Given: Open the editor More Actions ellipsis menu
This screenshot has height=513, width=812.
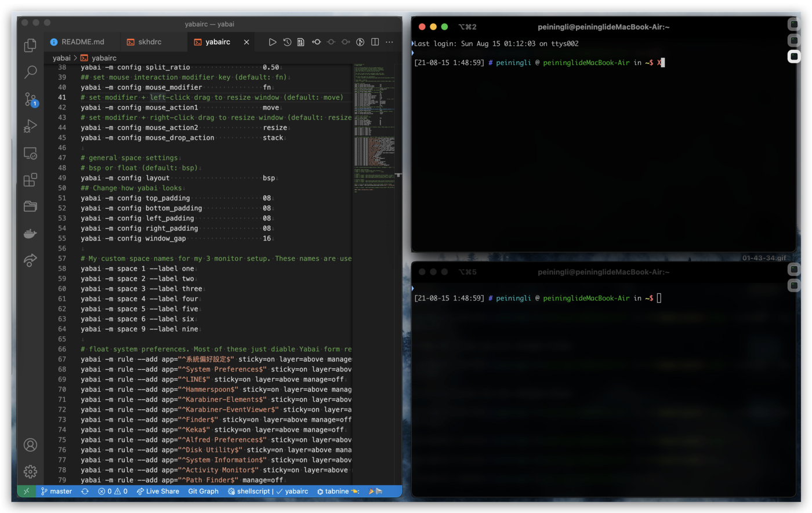Looking at the screenshot, I should 389,42.
